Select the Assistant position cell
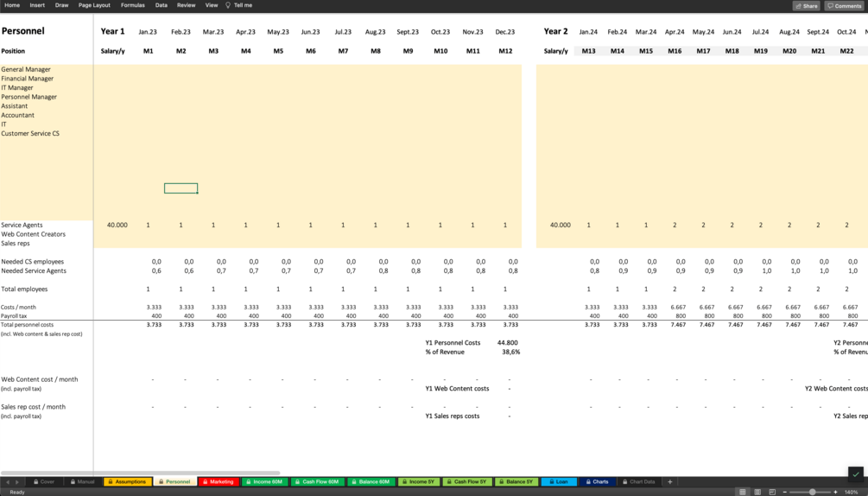The height and width of the screenshot is (496, 868). [15, 105]
